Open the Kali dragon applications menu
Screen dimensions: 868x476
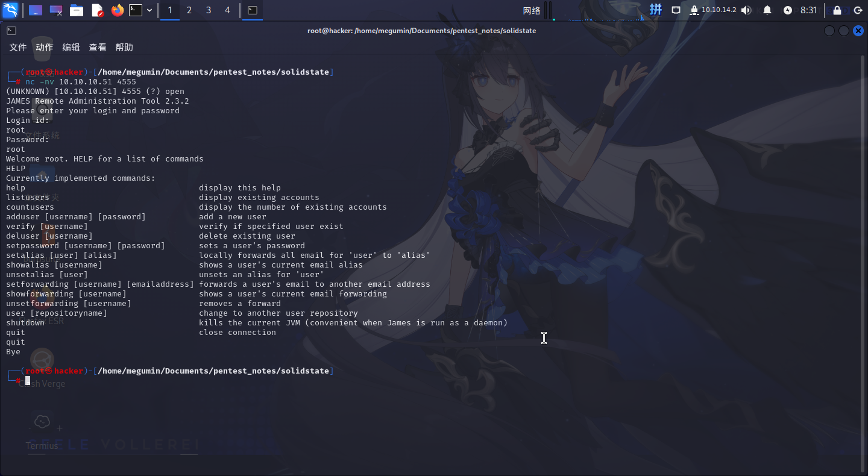pos(10,10)
